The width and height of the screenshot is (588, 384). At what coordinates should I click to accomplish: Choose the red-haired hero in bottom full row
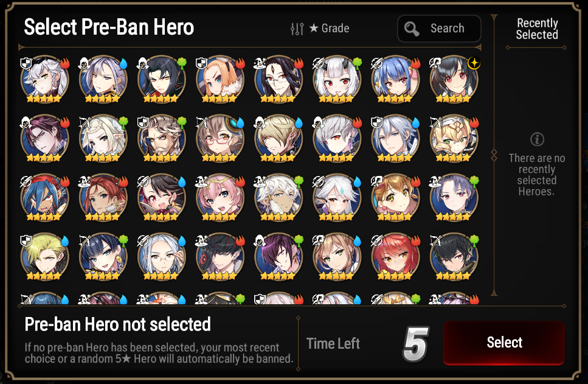pyautogui.click(x=395, y=257)
